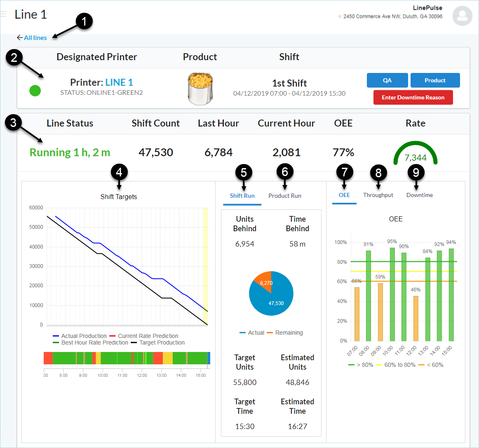Open the Throughput tab
This screenshot has width=479, height=448.
[378, 195]
